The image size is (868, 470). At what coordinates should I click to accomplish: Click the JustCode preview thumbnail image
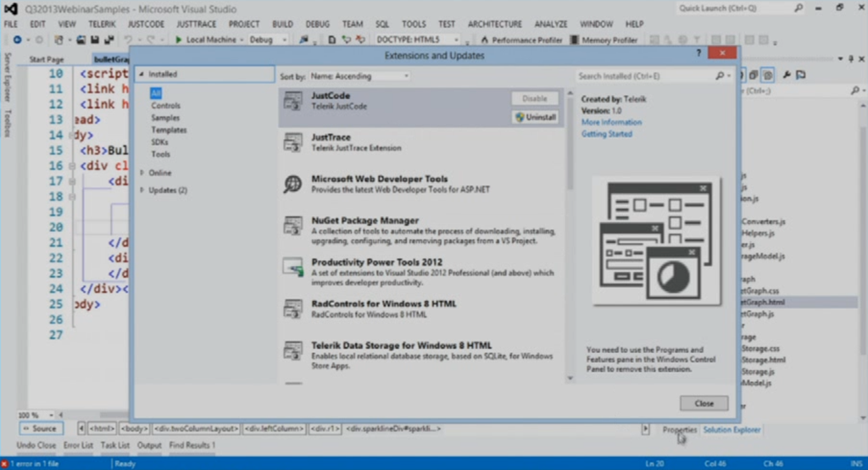[657, 241]
